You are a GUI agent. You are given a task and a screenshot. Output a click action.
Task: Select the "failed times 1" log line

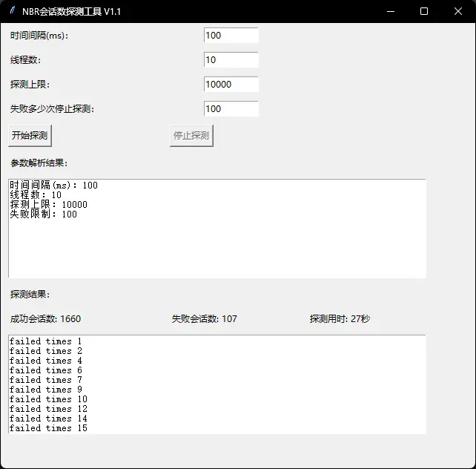45,341
